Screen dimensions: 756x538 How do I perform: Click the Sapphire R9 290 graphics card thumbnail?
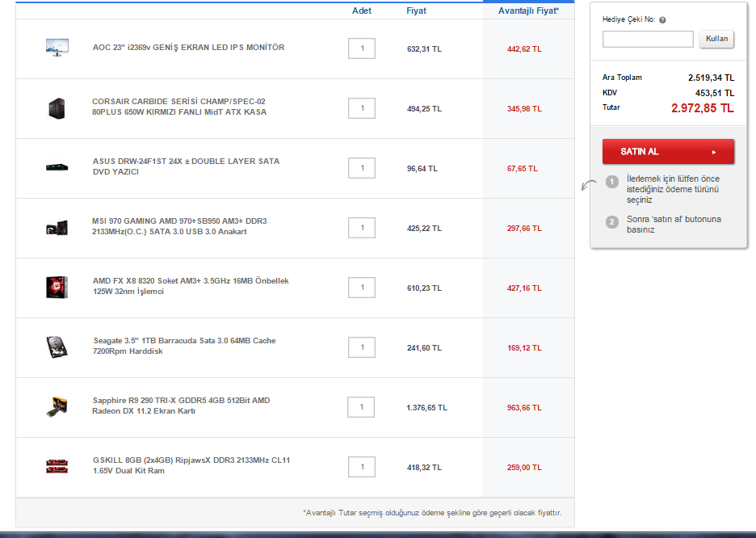click(57, 407)
